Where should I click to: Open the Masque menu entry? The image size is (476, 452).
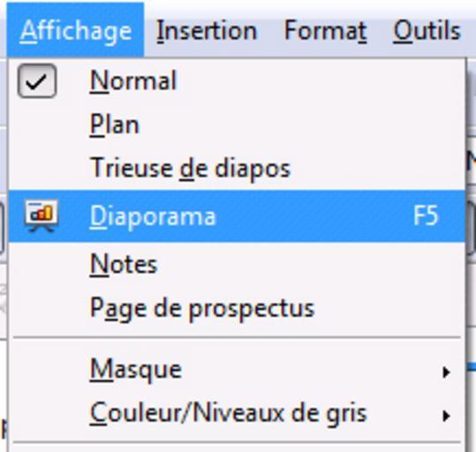click(x=237, y=370)
